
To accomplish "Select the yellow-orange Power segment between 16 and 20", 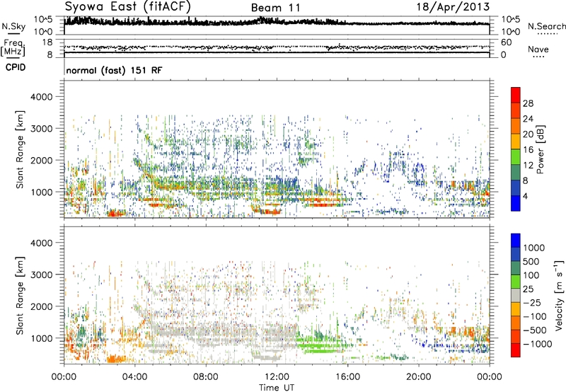I will (516, 142).
